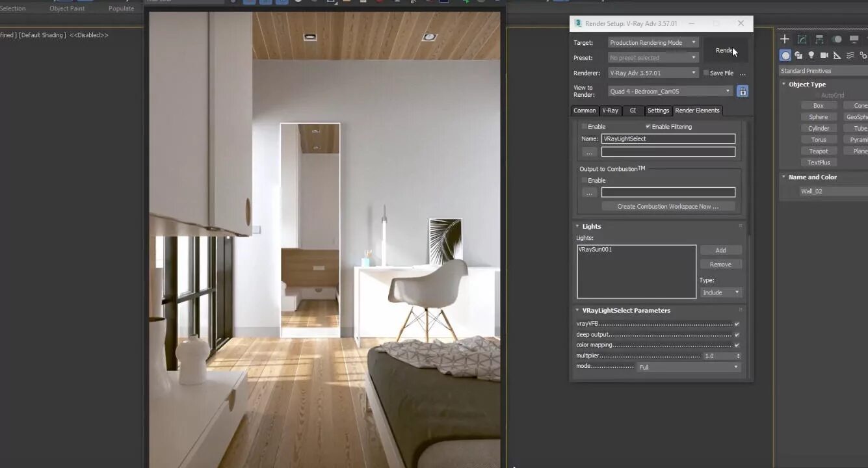Select the Cameras category icon
Image resolution: width=868 pixels, height=468 pixels.
tap(824, 55)
